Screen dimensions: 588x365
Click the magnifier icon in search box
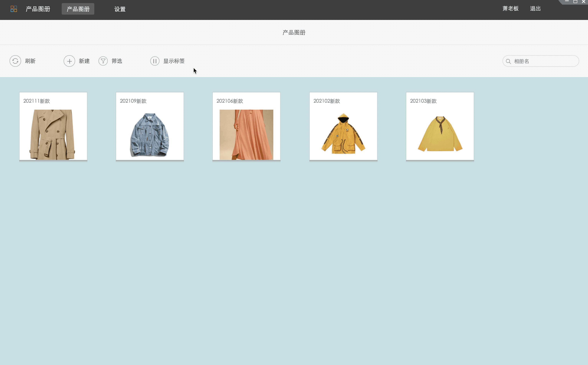click(x=508, y=61)
